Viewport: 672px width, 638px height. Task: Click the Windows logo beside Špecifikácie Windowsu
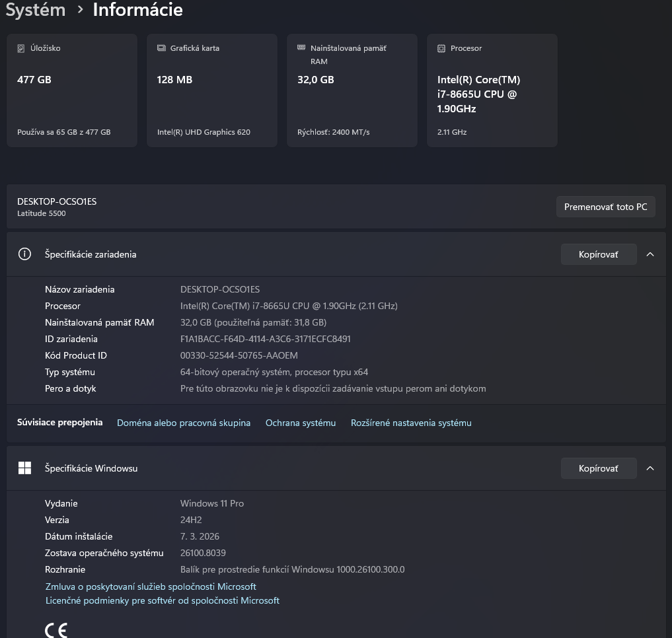(x=24, y=468)
